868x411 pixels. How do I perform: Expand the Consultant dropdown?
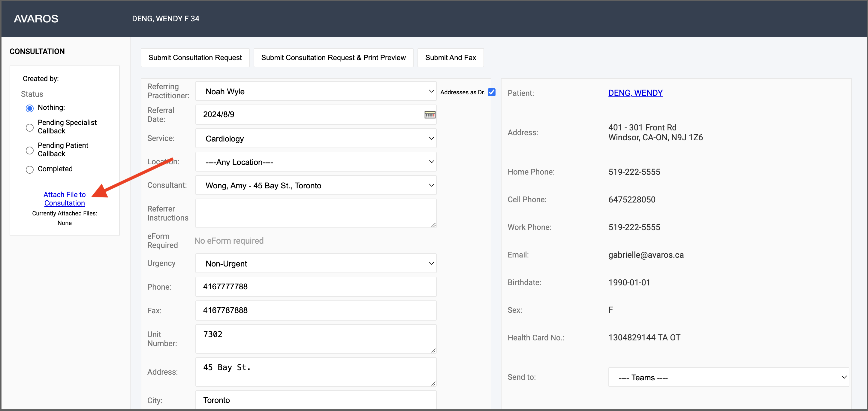pyautogui.click(x=316, y=185)
